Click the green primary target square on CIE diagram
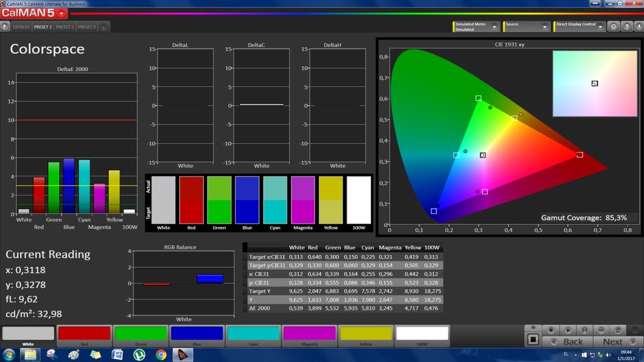 479,98
